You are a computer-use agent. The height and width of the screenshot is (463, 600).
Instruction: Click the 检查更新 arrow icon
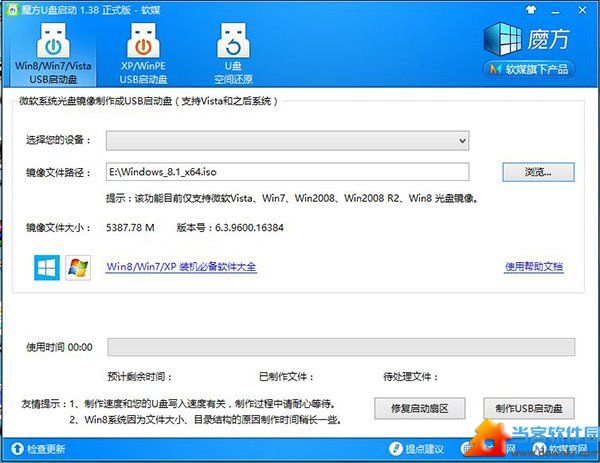pyautogui.click(x=17, y=449)
